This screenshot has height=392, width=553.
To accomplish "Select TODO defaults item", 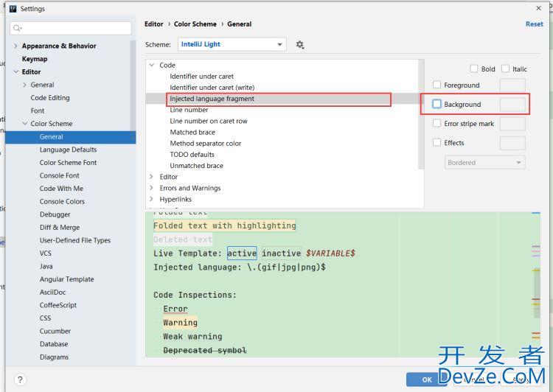I will (192, 155).
